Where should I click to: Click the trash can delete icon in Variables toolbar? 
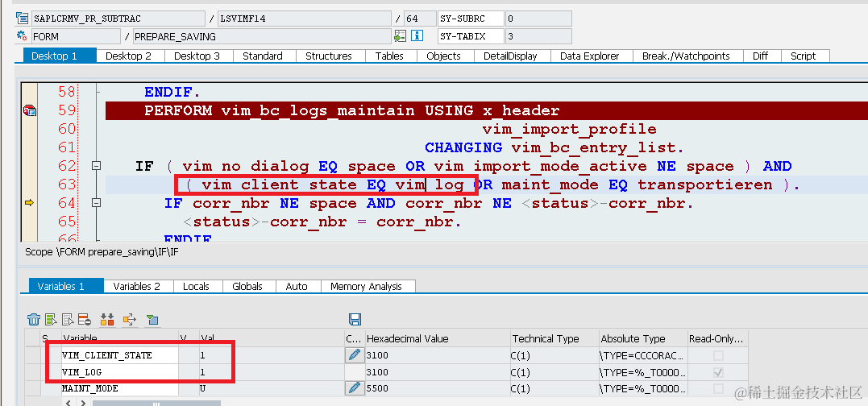[34, 319]
